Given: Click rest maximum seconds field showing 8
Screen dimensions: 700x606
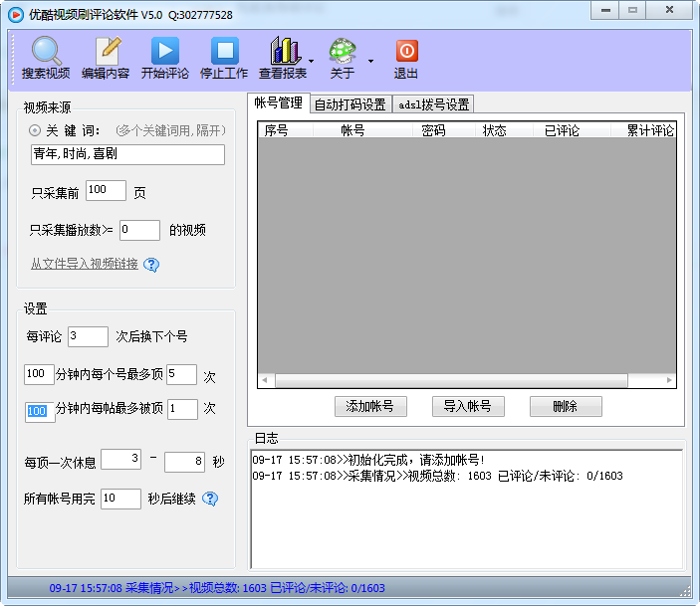Looking at the screenshot, I should coord(184,462).
